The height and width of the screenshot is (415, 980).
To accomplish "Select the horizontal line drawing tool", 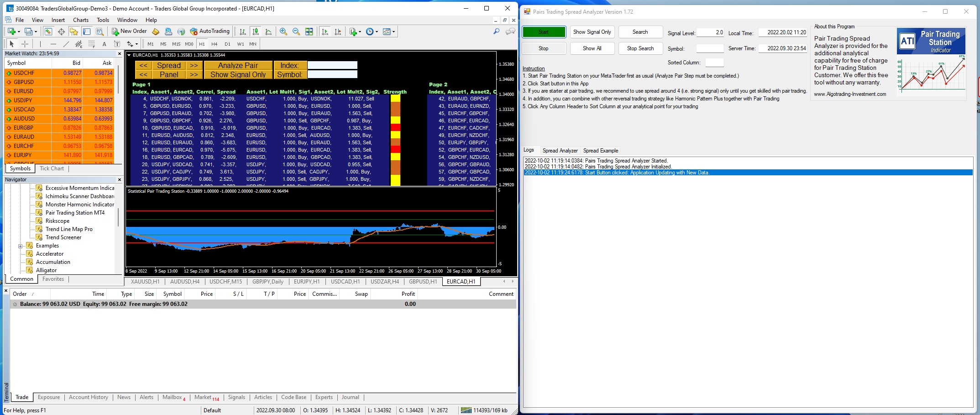I will tap(53, 44).
